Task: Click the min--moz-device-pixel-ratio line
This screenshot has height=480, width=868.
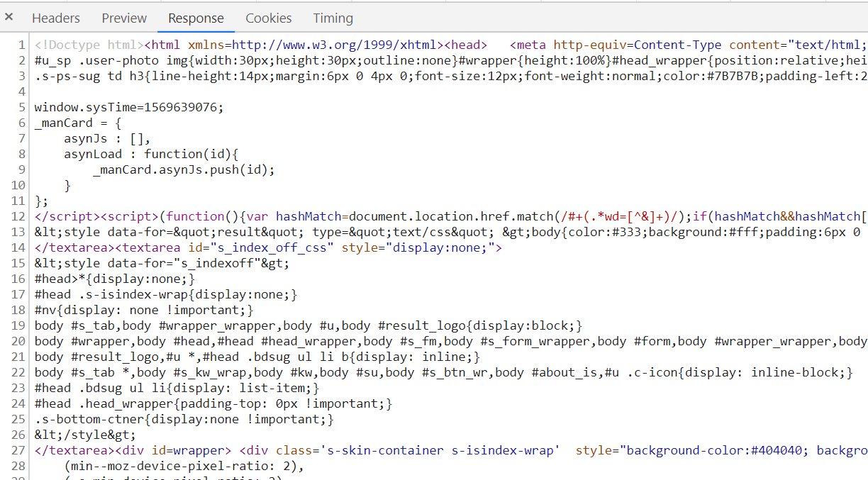Action: (184, 466)
